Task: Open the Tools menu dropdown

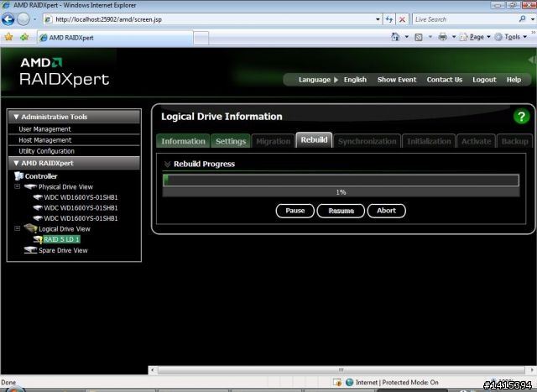Action: coord(511,37)
